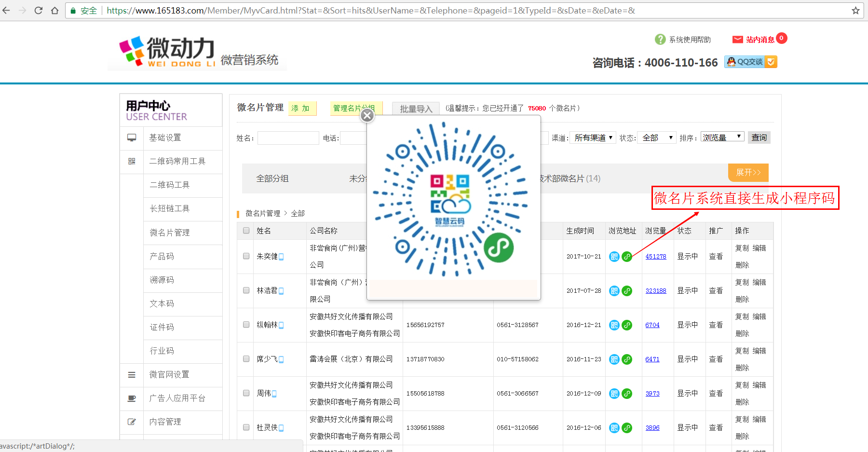Click into the 姓名 input field

[x=288, y=138]
